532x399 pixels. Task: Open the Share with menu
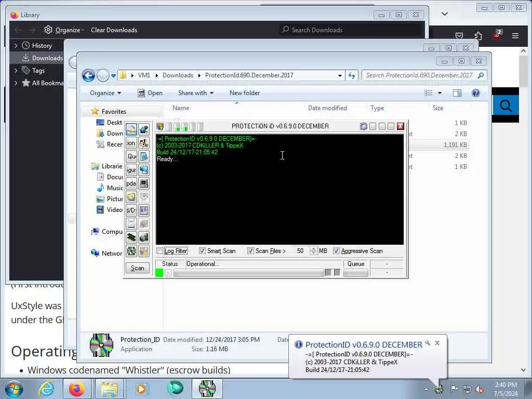click(x=196, y=93)
